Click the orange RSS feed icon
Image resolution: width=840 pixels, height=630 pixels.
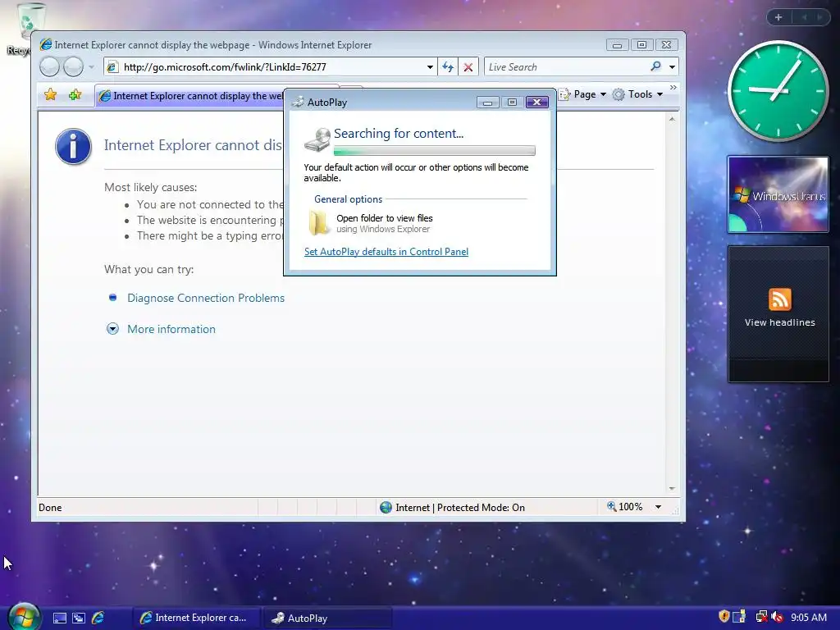779,299
